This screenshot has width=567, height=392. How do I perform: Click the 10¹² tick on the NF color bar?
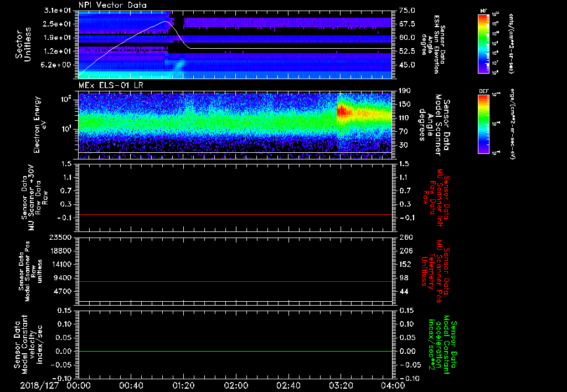coord(496,14)
